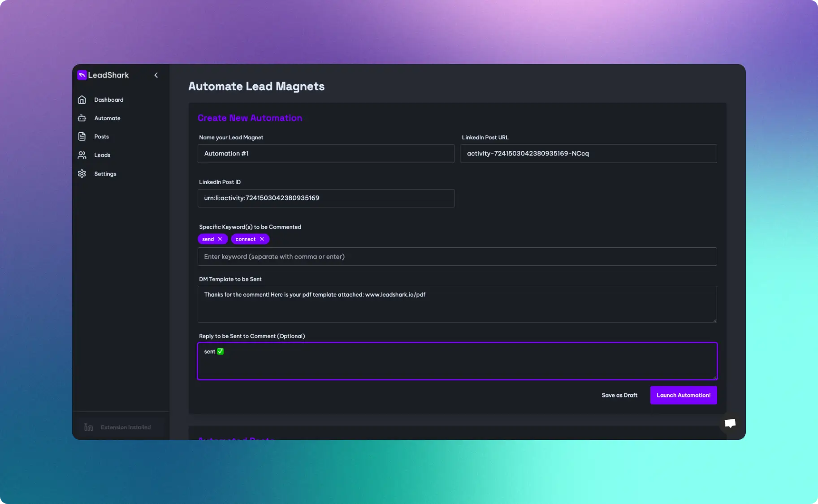This screenshot has width=818, height=504.
Task: Open Settings using the gear icon
Action: click(x=82, y=173)
